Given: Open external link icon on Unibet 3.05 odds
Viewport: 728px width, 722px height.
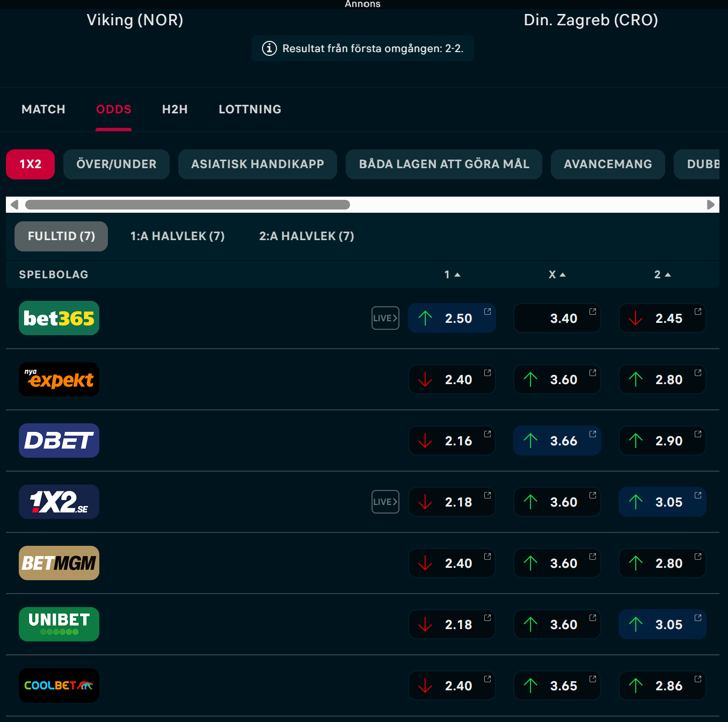Looking at the screenshot, I should pos(698,618).
